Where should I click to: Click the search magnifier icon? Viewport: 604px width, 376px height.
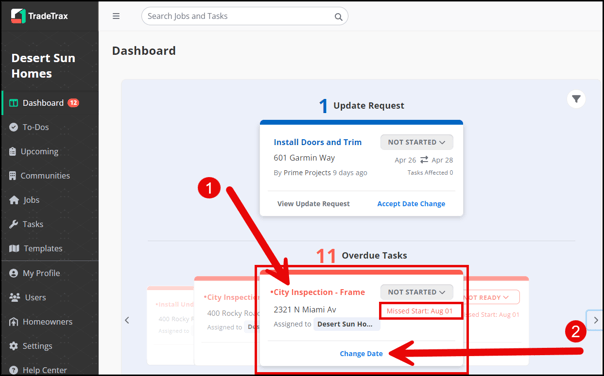pos(338,17)
